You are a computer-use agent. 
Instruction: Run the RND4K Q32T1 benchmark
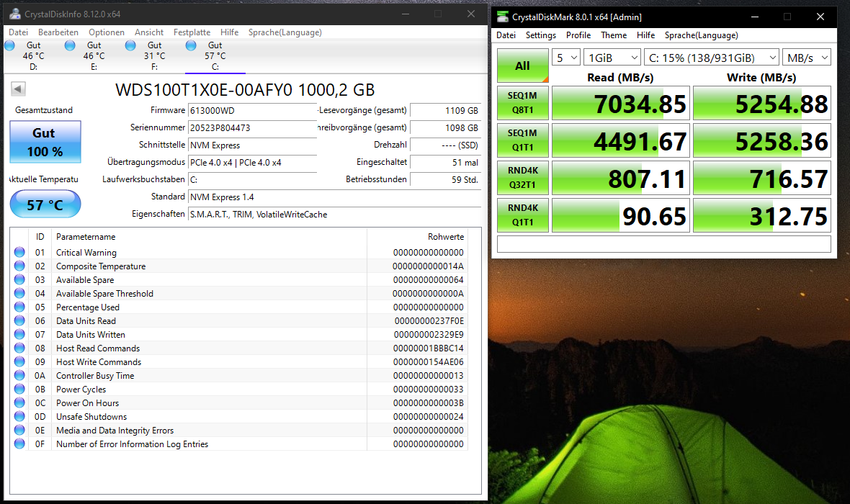522,178
